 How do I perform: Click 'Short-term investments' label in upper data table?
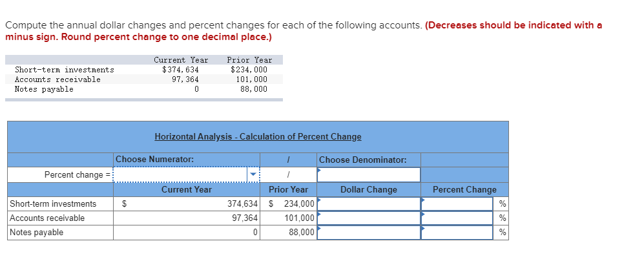pos(65,70)
